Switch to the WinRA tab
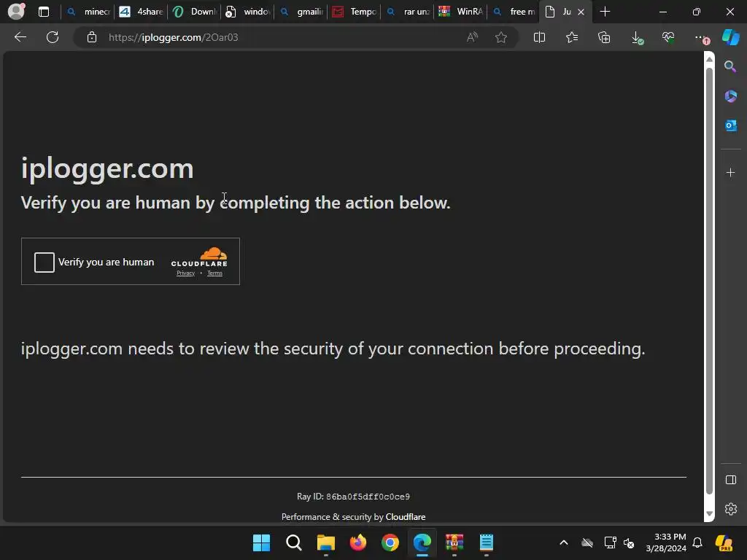The width and height of the screenshot is (747, 560). (461, 12)
